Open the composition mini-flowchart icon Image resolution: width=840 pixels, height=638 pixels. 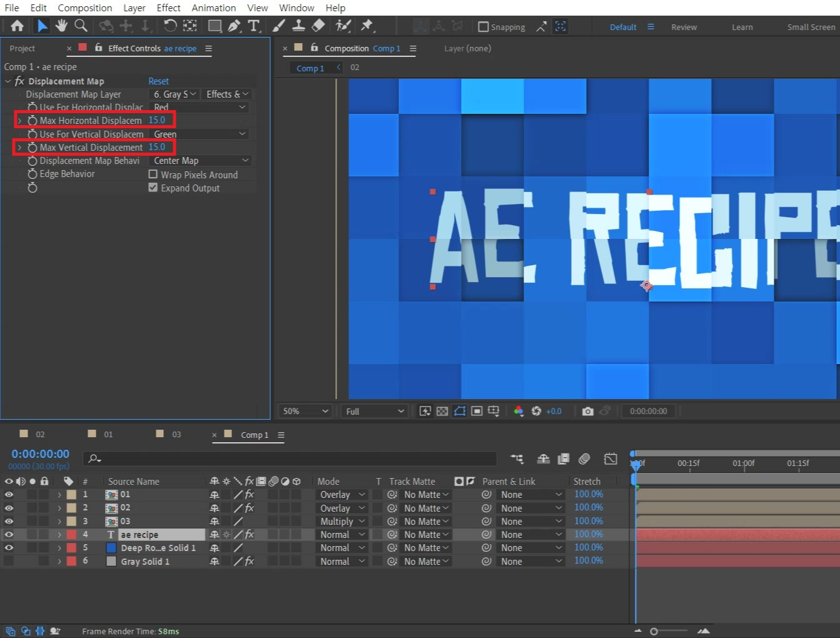coord(517,459)
